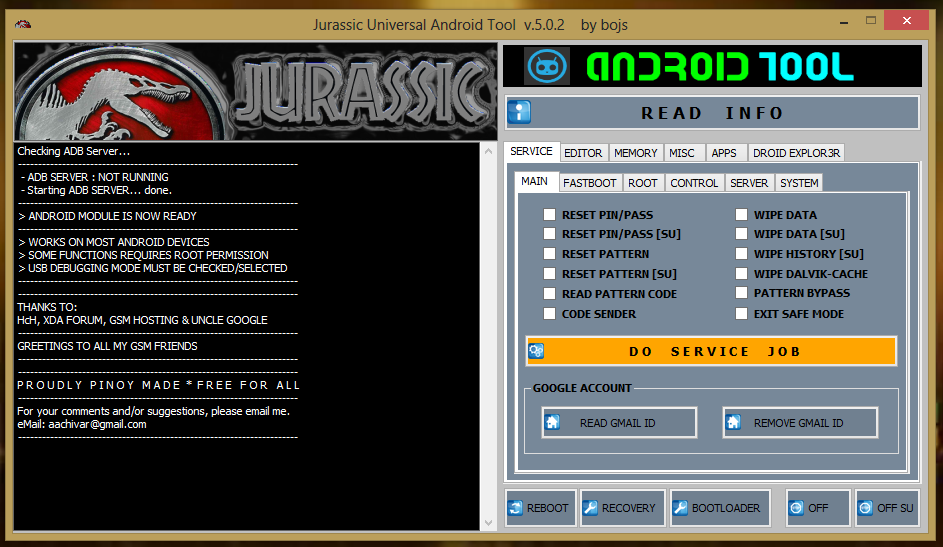Click the RECOVERY wrench icon
Screen dimensions: 943x547
(591, 508)
